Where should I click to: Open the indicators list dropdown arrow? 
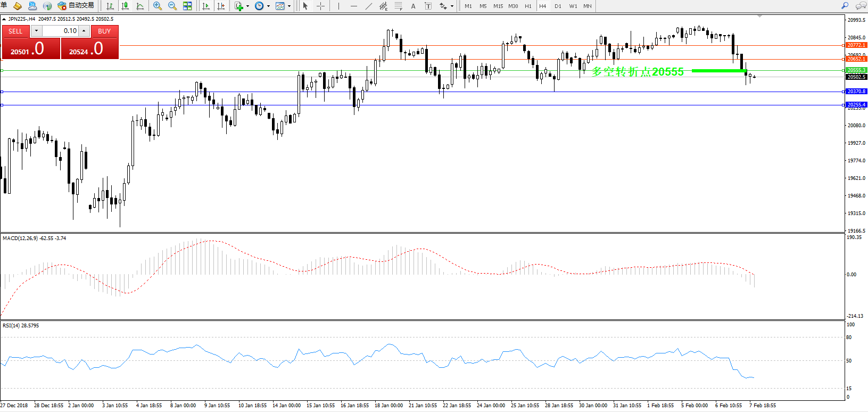click(247, 6)
